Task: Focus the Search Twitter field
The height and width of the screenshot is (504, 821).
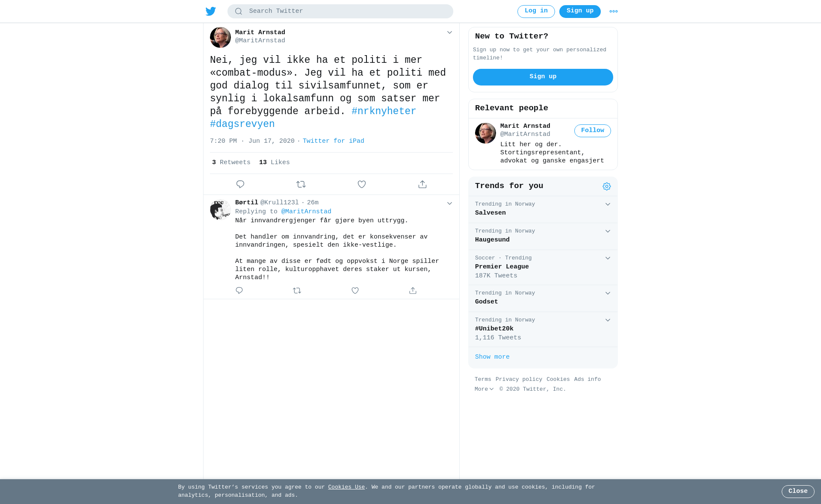Action: coord(340,12)
